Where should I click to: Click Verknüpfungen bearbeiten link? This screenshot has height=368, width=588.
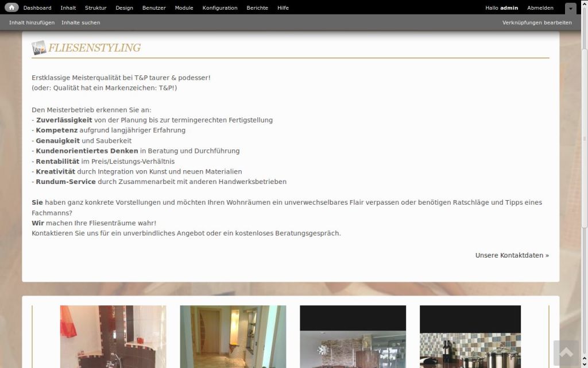(x=537, y=22)
